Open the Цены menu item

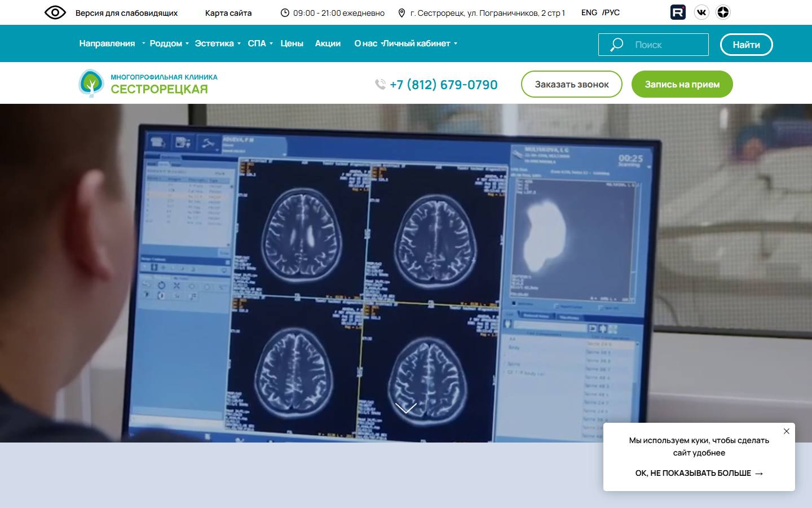292,43
